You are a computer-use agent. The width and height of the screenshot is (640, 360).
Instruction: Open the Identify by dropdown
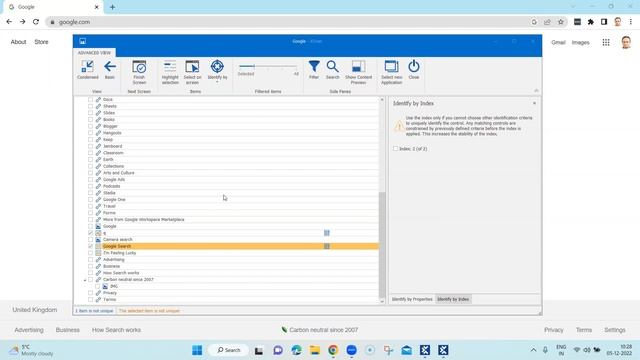pyautogui.click(x=217, y=71)
